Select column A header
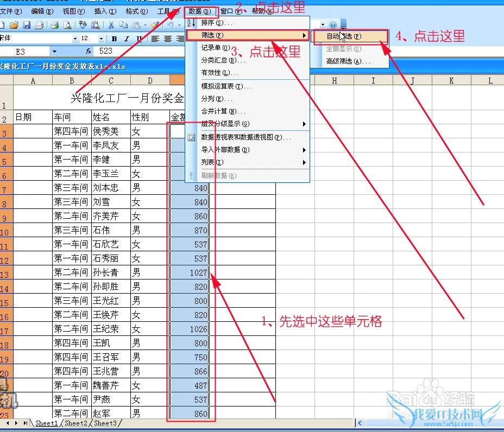Viewport: 504px width, 432px height. 33,81
